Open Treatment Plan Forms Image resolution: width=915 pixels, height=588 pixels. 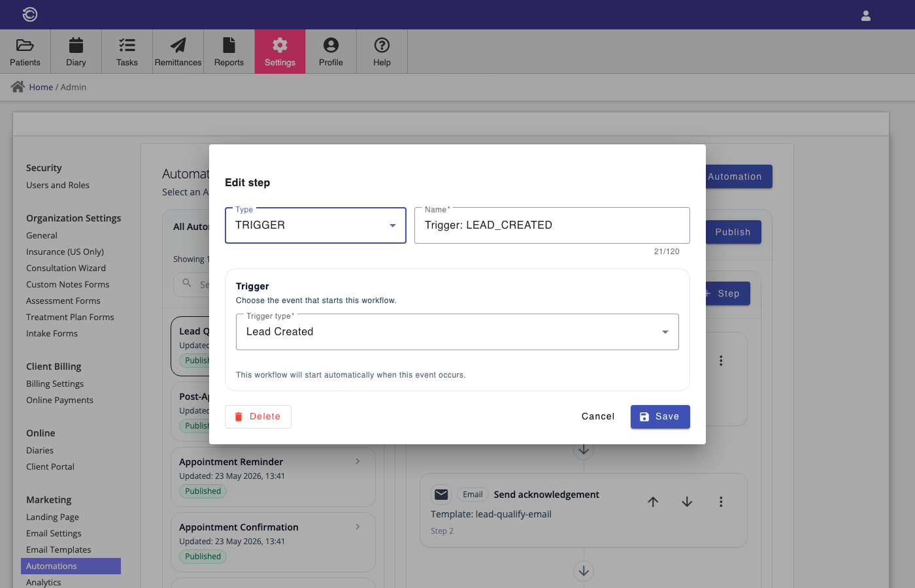[70, 317]
